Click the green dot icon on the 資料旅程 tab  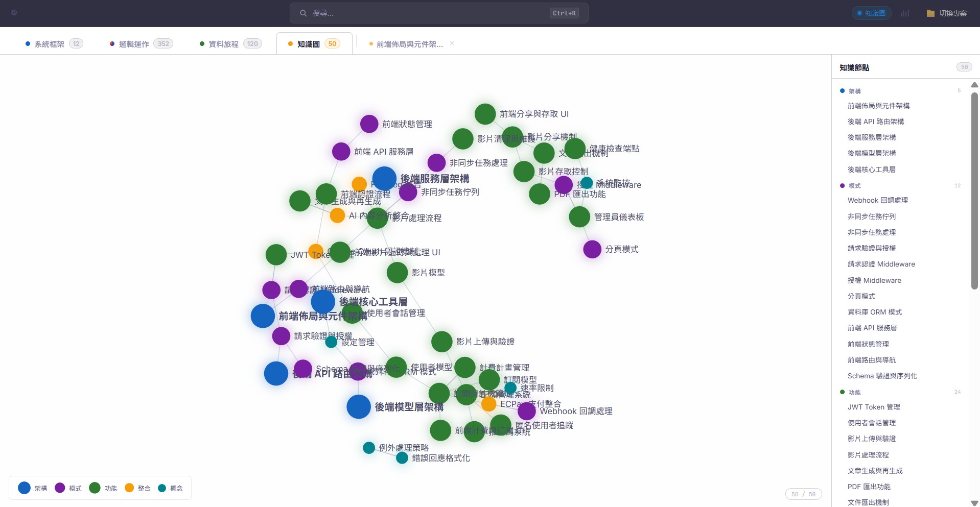tap(201, 44)
